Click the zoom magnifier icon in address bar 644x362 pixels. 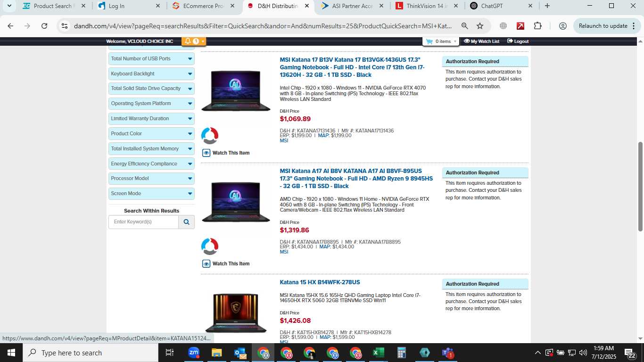click(x=464, y=26)
